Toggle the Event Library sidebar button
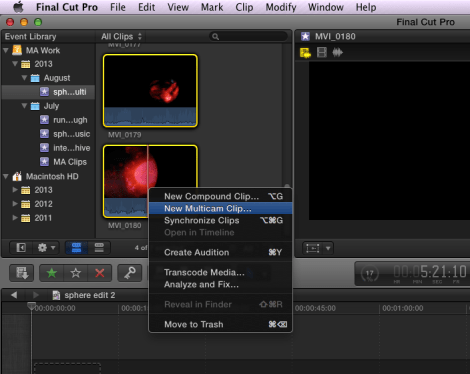 point(21,248)
